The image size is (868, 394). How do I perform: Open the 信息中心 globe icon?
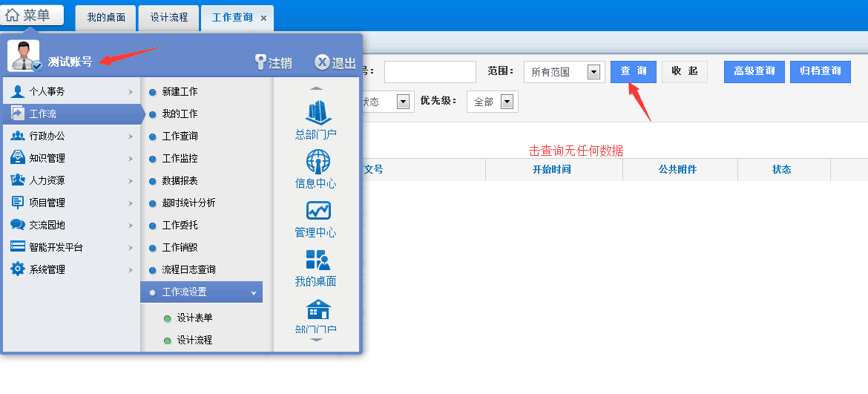tap(318, 162)
